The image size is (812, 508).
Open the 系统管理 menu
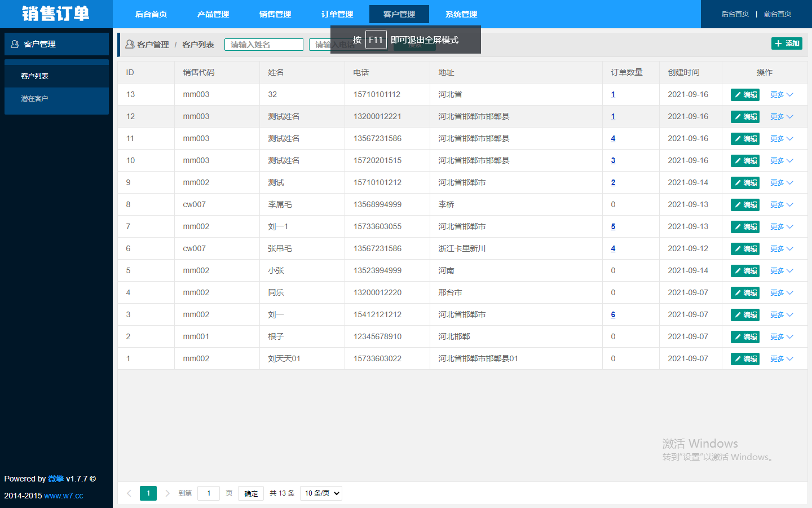pos(461,14)
